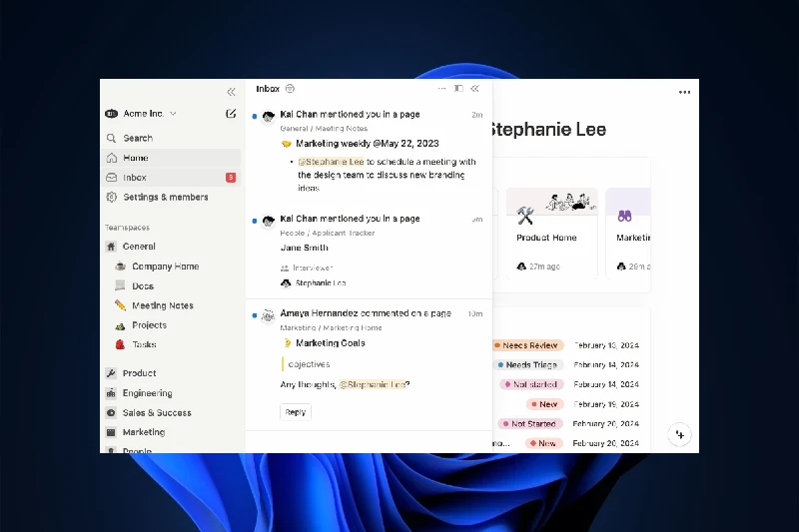The width and height of the screenshot is (799, 532).
Task: Open the Acme Inc. workspace switcher
Action: coord(142,114)
